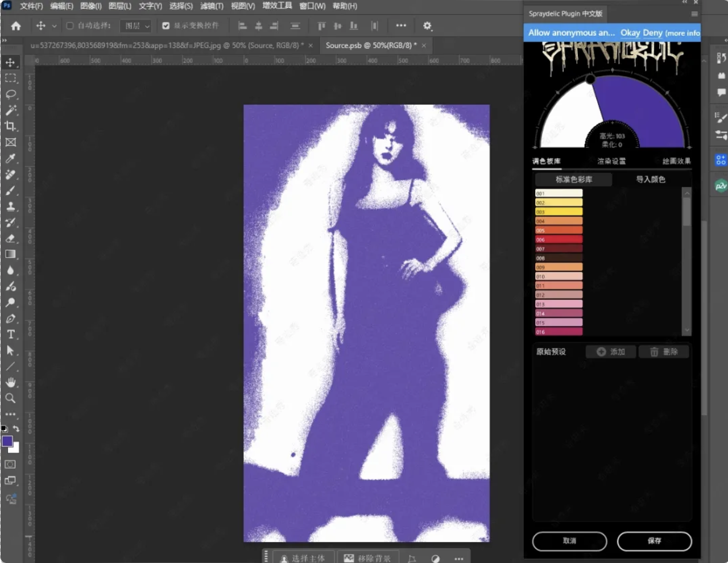The image size is (728, 563).
Task: Click Okay on the anonymous analytics banner
Action: (630, 33)
